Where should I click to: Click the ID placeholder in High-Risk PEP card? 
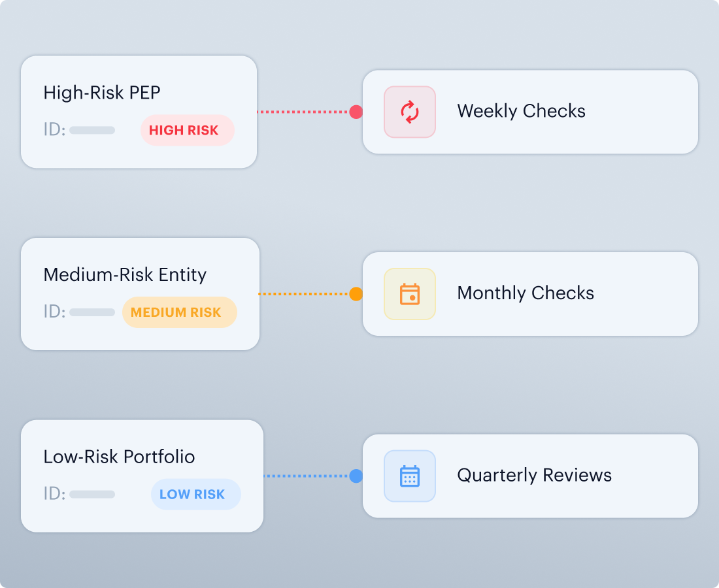point(92,130)
